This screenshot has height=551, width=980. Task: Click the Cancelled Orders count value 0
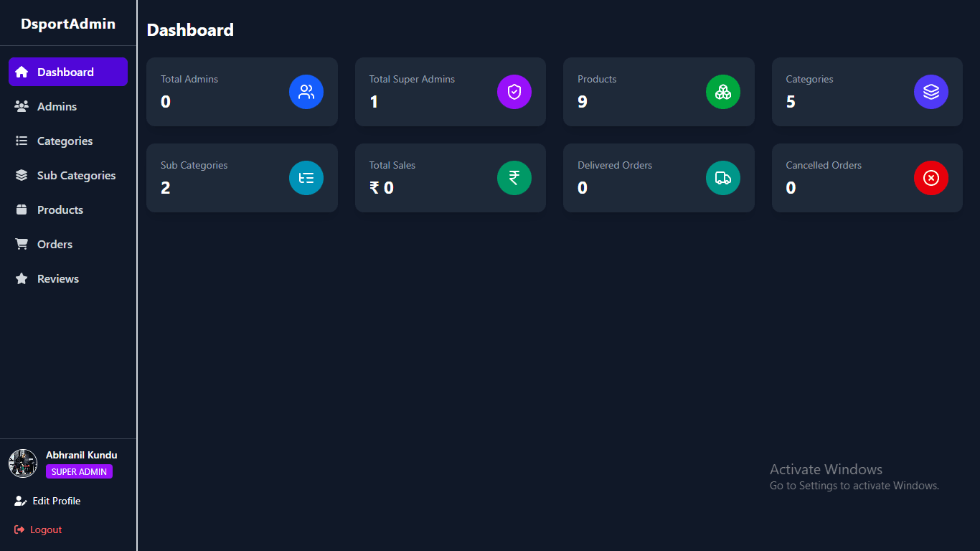(x=791, y=188)
